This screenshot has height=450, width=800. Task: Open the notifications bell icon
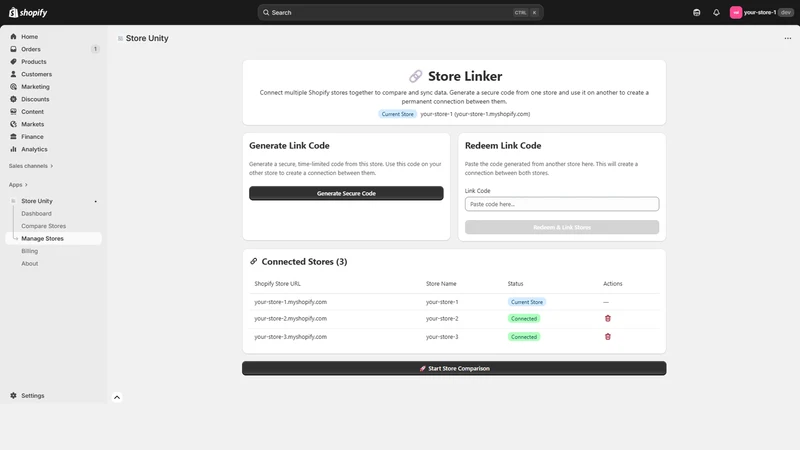coord(716,12)
